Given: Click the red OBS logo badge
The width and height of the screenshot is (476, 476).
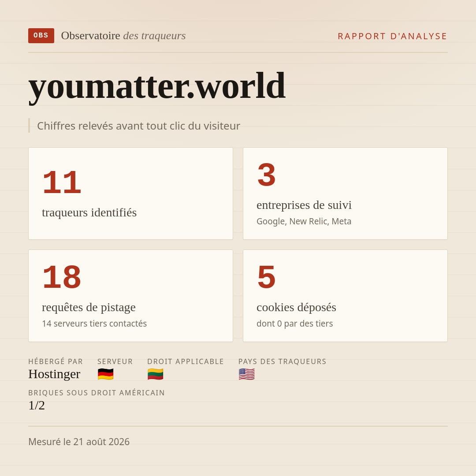Looking at the screenshot, I should 41,36.
